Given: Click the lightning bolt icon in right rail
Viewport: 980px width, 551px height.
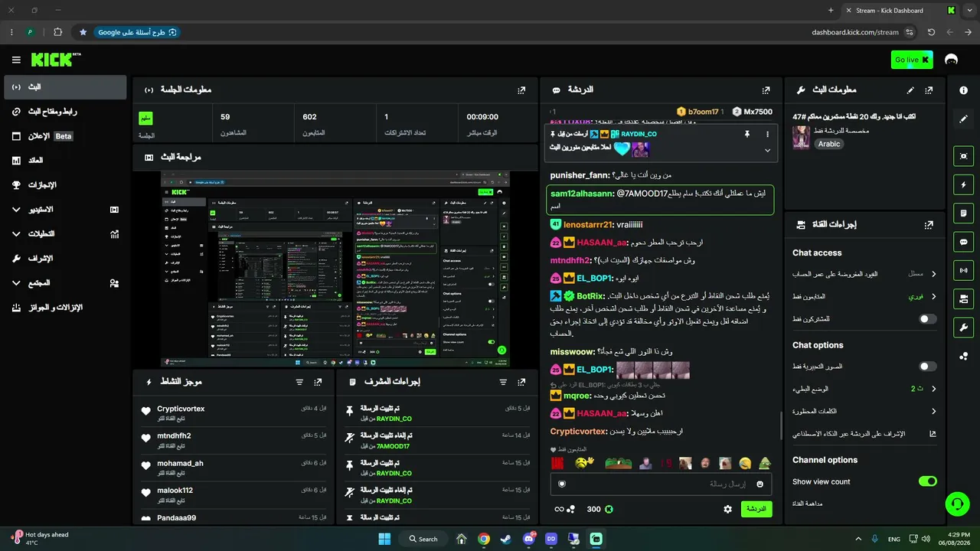Looking at the screenshot, I should click(x=963, y=184).
